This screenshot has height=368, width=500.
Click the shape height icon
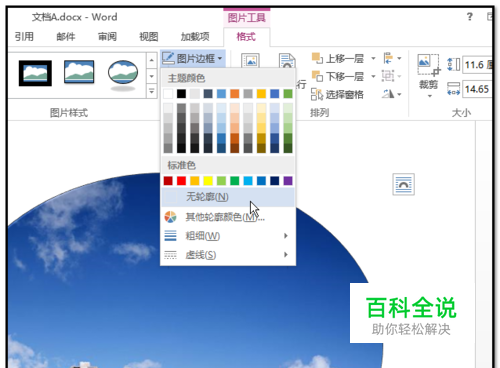click(x=454, y=65)
